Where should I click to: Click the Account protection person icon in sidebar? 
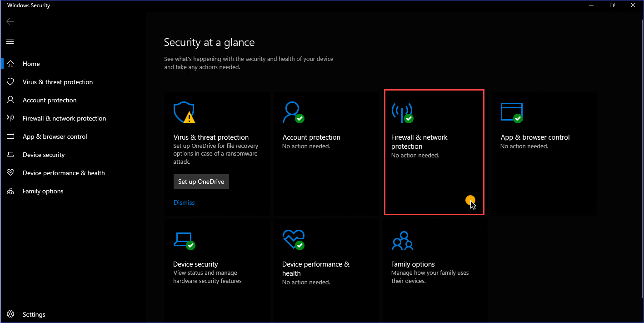click(x=10, y=100)
